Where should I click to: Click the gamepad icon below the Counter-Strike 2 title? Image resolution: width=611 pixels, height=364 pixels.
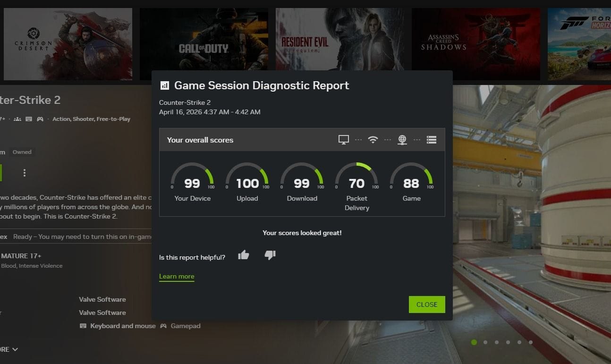(x=40, y=119)
